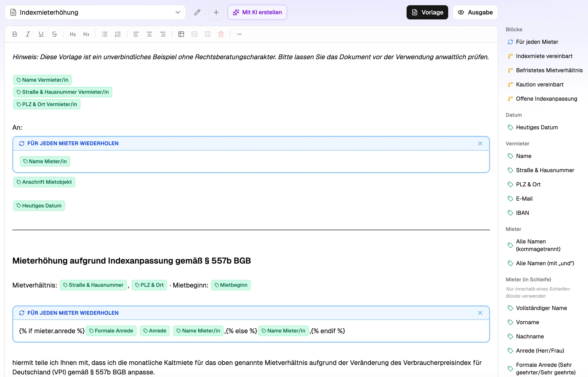Switch to the Vorlage tab
588x377 pixels.
(x=427, y=12)
